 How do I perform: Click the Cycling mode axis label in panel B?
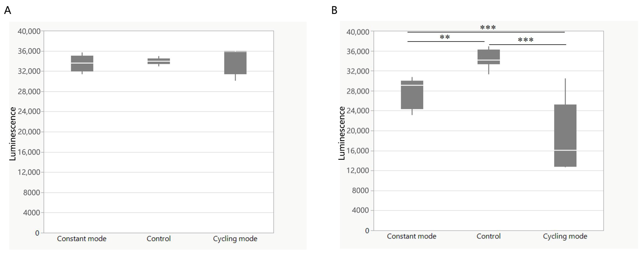(565, 236)
